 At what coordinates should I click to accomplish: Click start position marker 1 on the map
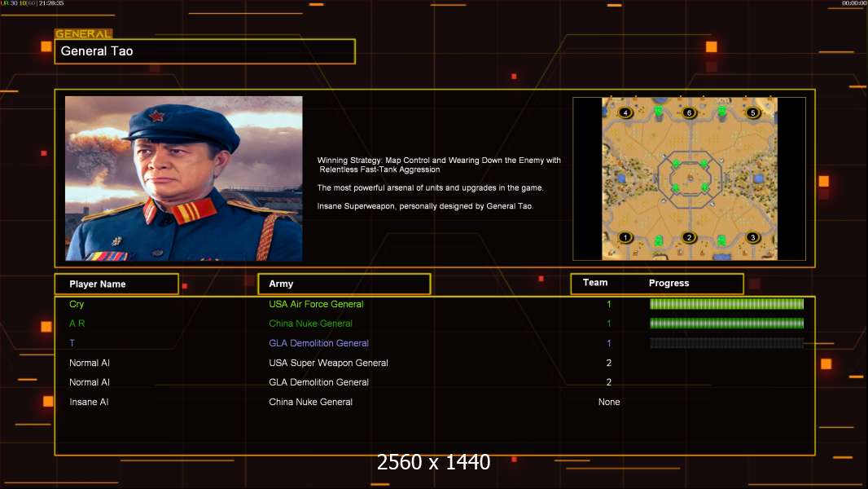click(625, 238)
